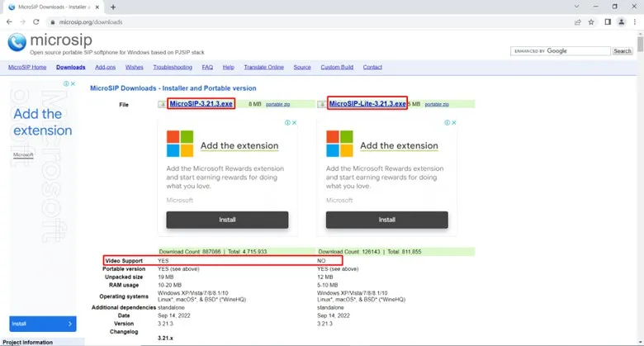Expand the tab search chevron
Screen dimensions: 644x346
pos(576,7)
